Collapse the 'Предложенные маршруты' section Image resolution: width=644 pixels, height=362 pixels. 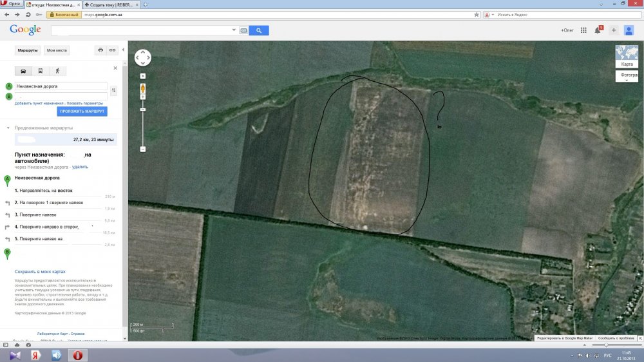click(x=8, y=128)
